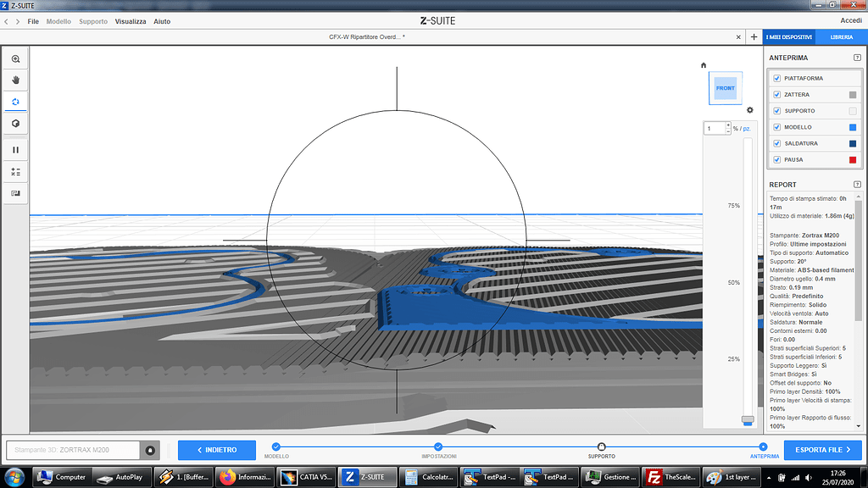Screen dimensions: 868x488
Task: Go to the Modello step marker
Action: pyautogui.click(x=276, y=446)
